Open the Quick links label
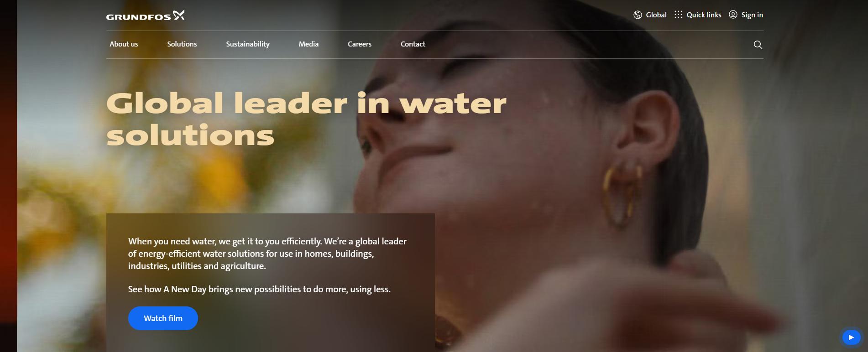 pos(704,15)
